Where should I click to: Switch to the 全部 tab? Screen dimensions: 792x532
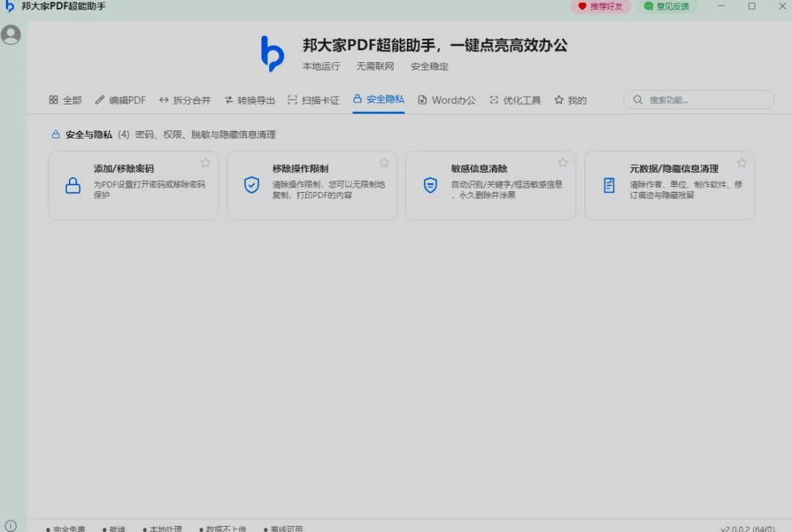(x=65, y=100)
